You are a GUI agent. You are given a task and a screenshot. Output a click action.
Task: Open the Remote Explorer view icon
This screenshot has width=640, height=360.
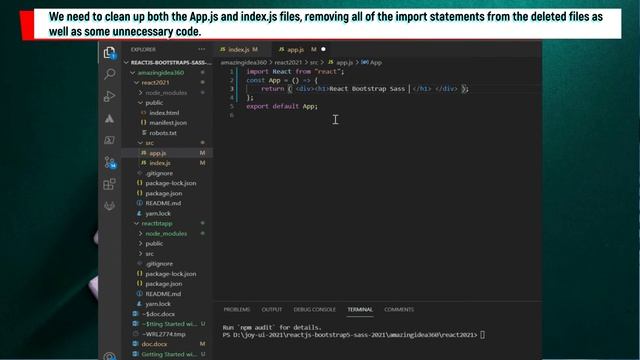coord(109,140)
